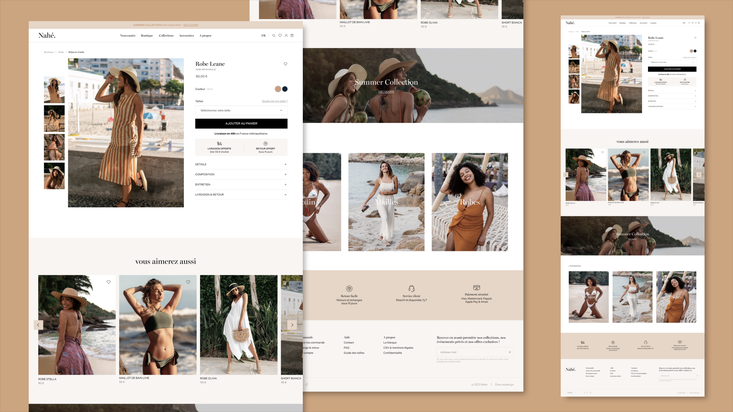This screenshot has width=733, height=412.
Task: Open Boutique menu on left page
Action: click(147, 36)
